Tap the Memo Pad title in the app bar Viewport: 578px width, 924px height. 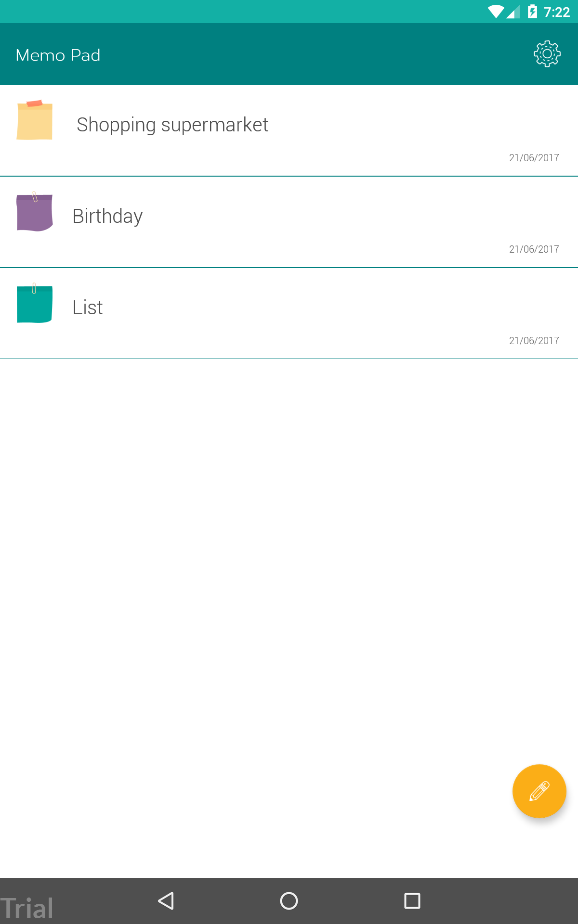click(57, 54)
